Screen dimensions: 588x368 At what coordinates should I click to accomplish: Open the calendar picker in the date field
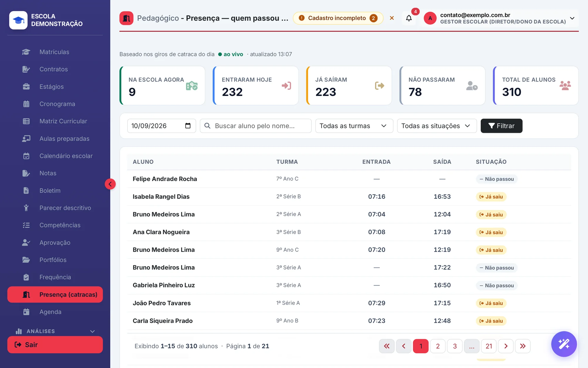[x=188, y=126]
